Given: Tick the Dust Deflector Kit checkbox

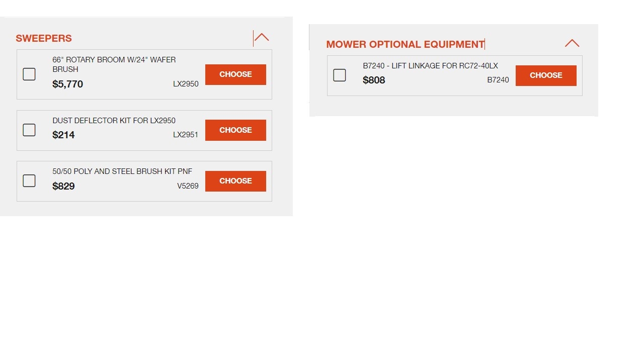Looking at the screenshot, I should [29, 130].
